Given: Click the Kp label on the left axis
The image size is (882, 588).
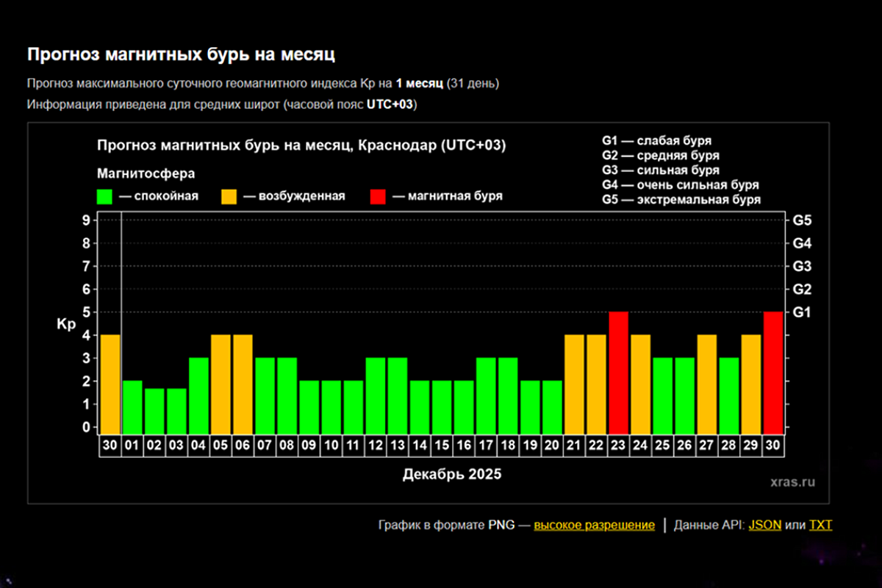Looking at the screenshot, I should (x=66, y=324).
